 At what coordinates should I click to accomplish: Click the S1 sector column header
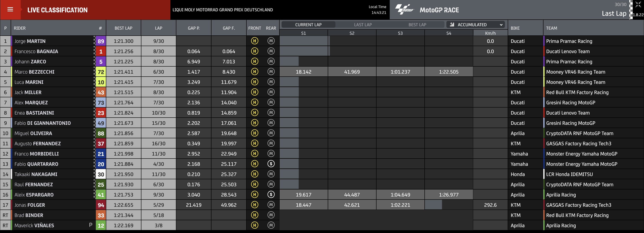coord(303,33)
